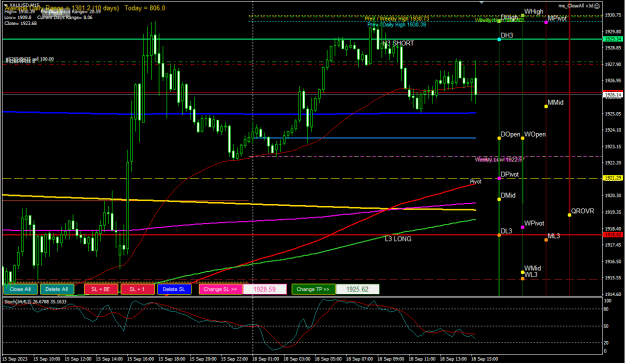Click the Pivot label at the red line's end
The width and height of the screenshot is (625, 363).
[x=476, y=182]
